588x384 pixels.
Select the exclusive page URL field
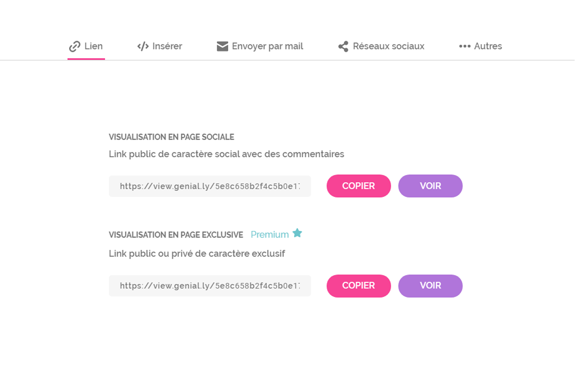click(209, 286)
